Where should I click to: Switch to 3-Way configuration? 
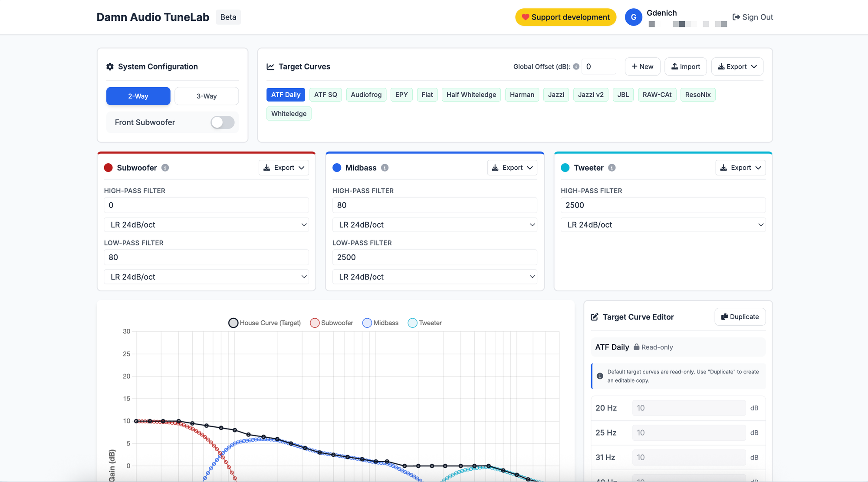[x=206, y=96]
